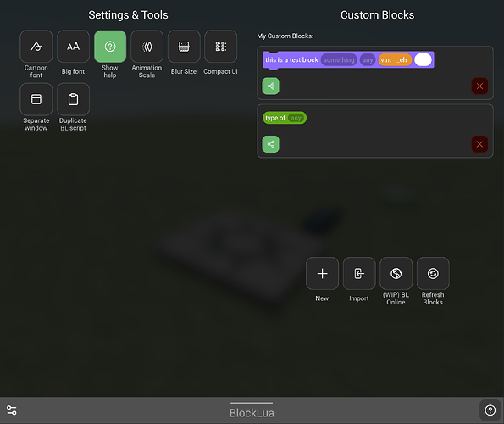The image size is (504, 424).
Task: Open settings sliders icon in bottom bar
Action: [12, 410]
